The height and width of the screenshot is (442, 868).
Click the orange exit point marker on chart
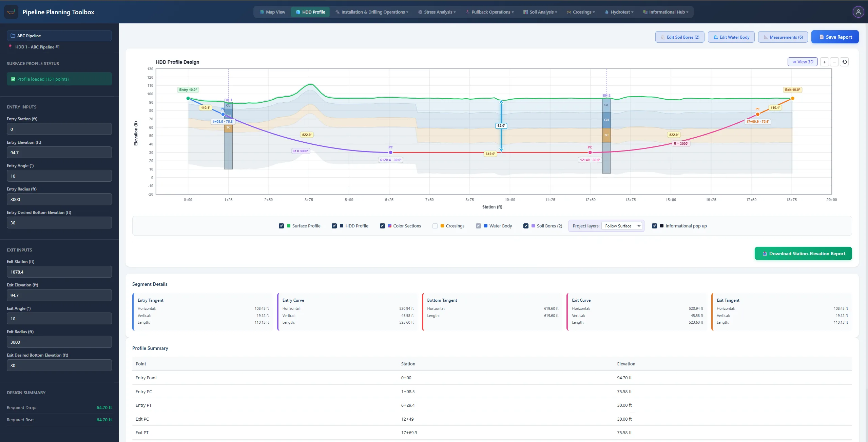792,98
